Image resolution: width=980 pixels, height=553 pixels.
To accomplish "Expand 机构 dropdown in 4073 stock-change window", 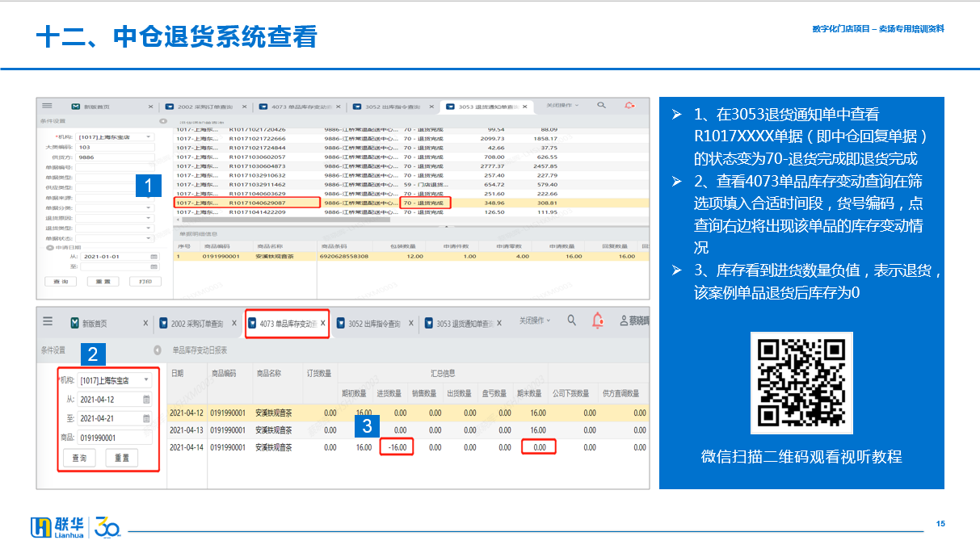I will [146, 380].
